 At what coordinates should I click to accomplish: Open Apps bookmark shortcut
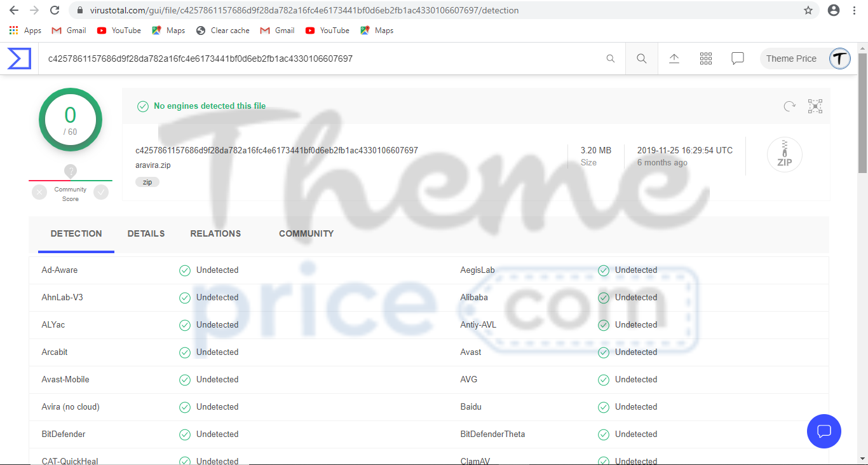tap(25, 31)
